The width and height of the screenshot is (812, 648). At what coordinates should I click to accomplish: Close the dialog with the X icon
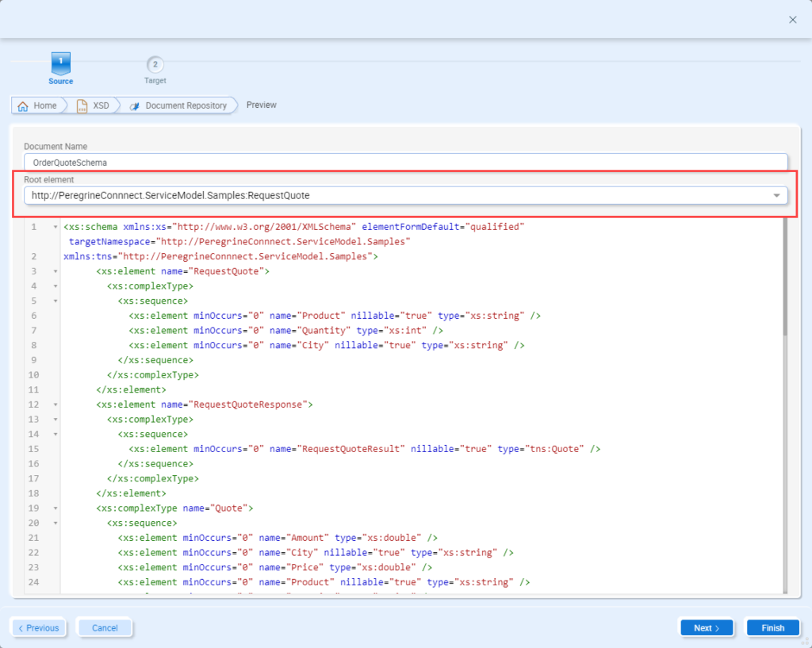(792, 20)
